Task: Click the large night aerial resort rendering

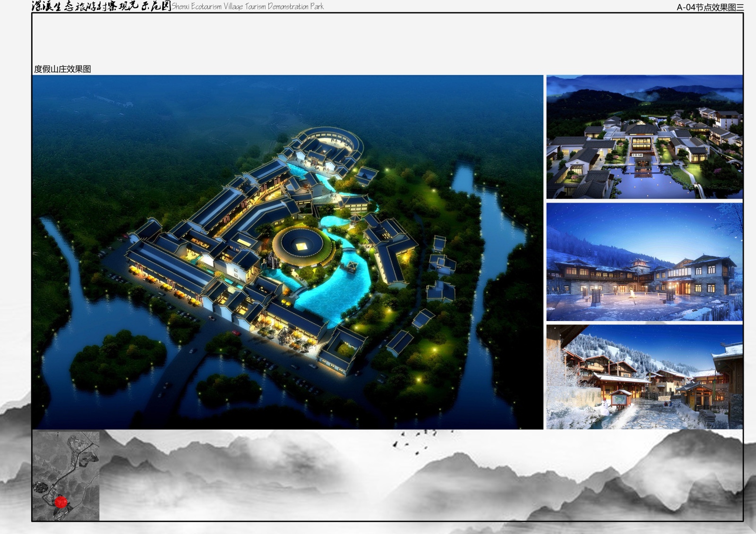Action: pos(288,252)
